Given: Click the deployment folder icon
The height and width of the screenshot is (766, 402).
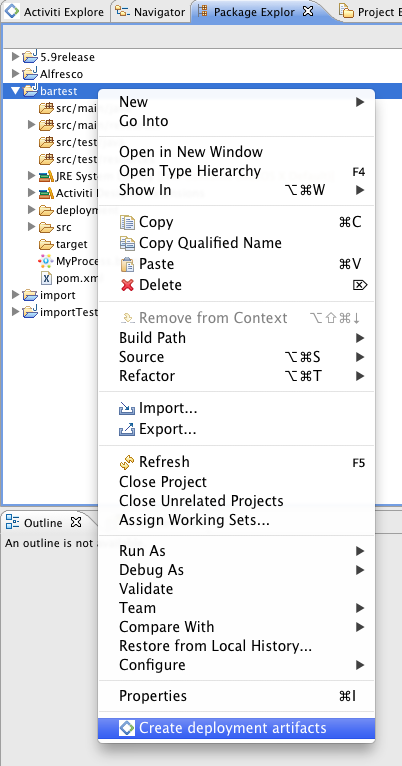Looking at the screenshot, I should (46, 210).
